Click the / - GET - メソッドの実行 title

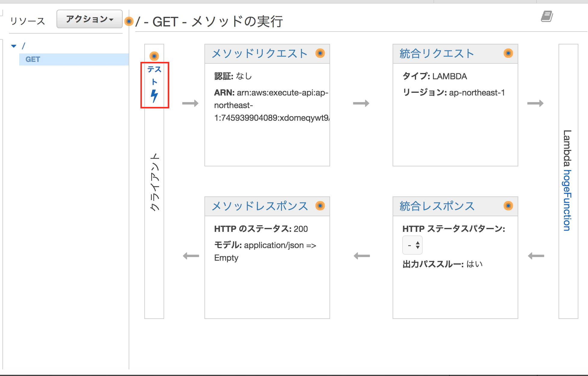pyautogui.click(x=209, y=22)
